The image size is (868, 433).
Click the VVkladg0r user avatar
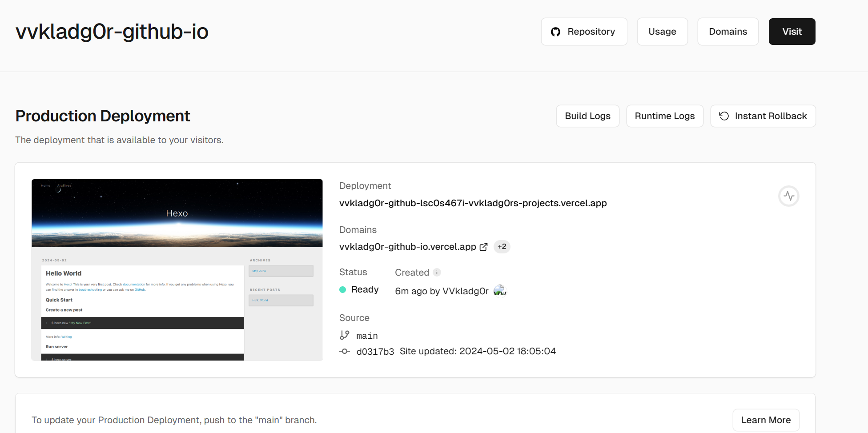[x=500, y=291]
